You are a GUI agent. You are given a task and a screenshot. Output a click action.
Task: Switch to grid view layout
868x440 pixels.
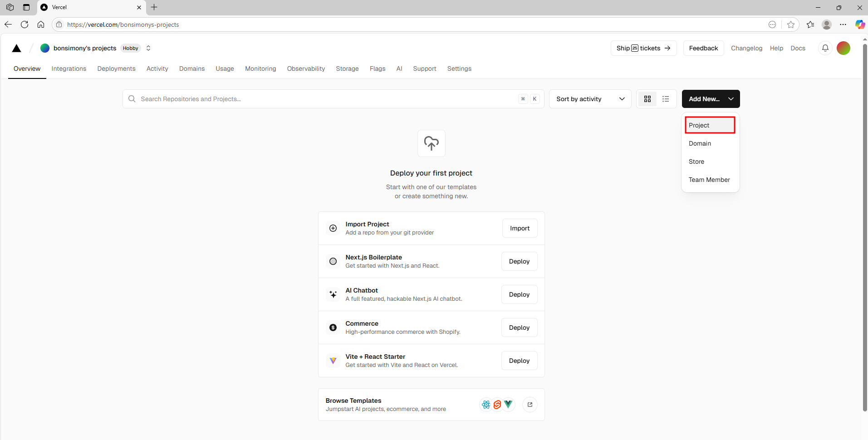point(647,99)
